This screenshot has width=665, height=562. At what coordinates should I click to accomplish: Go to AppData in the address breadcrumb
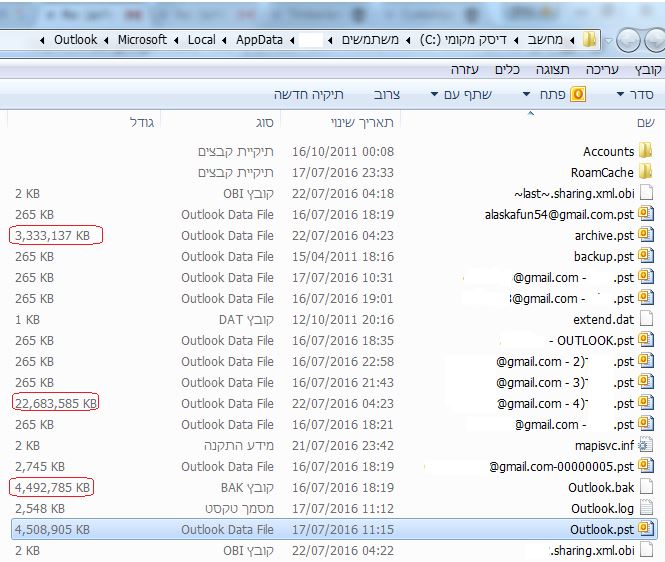(259, 40)
